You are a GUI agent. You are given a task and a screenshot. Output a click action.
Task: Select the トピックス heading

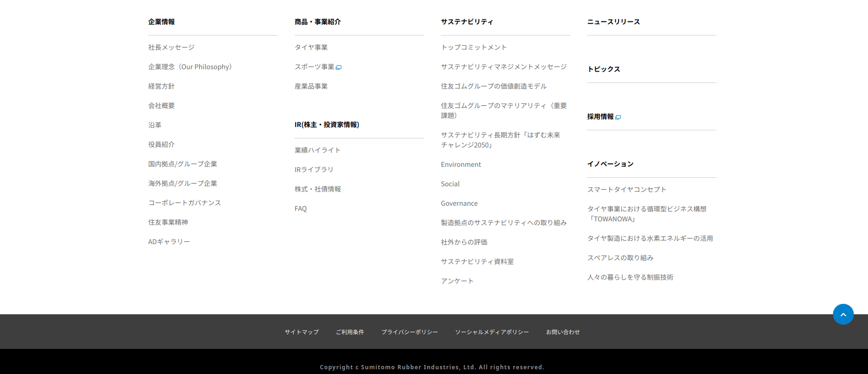[603, 69]
